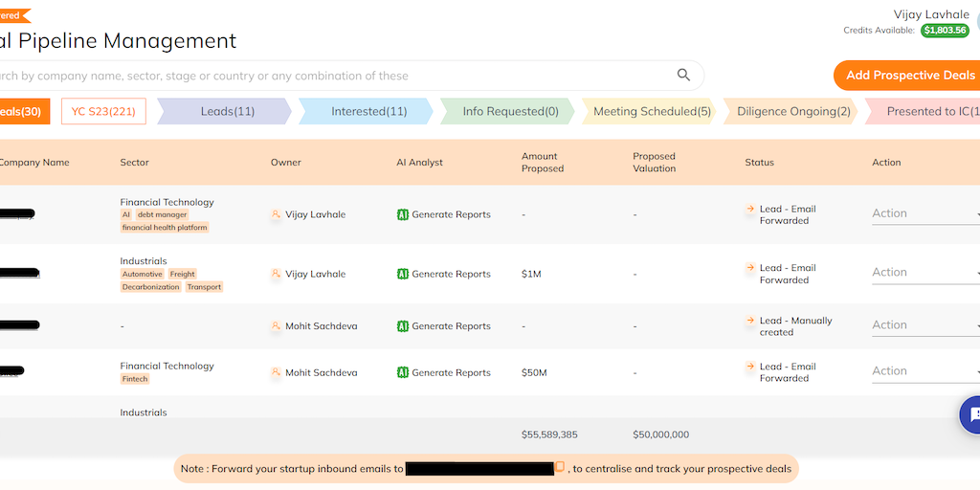Viewport: 980px width, 490px height.
Task: Click owner icon next to Mohit Sachdeva in Fintech row
Action: pyautogui.click(x=277, y=372)
